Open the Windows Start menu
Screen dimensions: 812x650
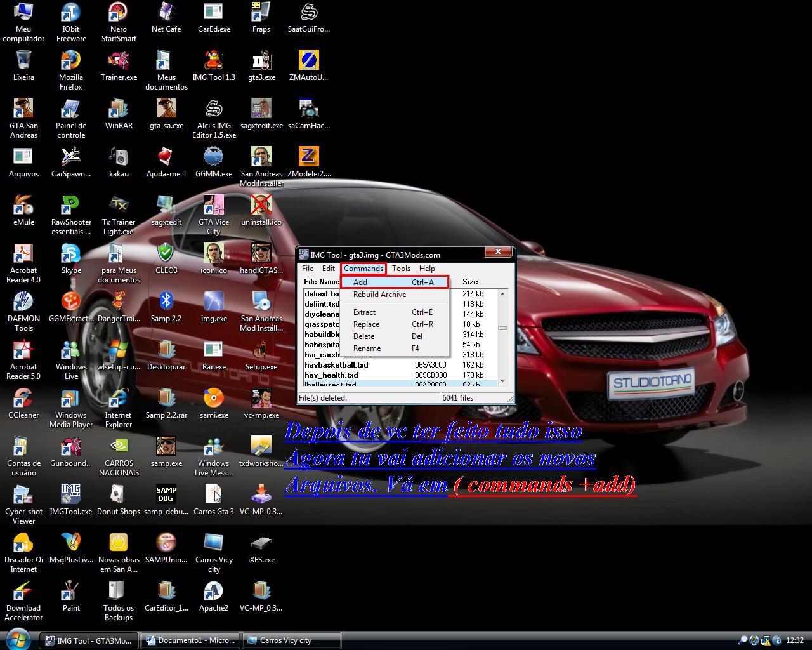tap(17, 639)
